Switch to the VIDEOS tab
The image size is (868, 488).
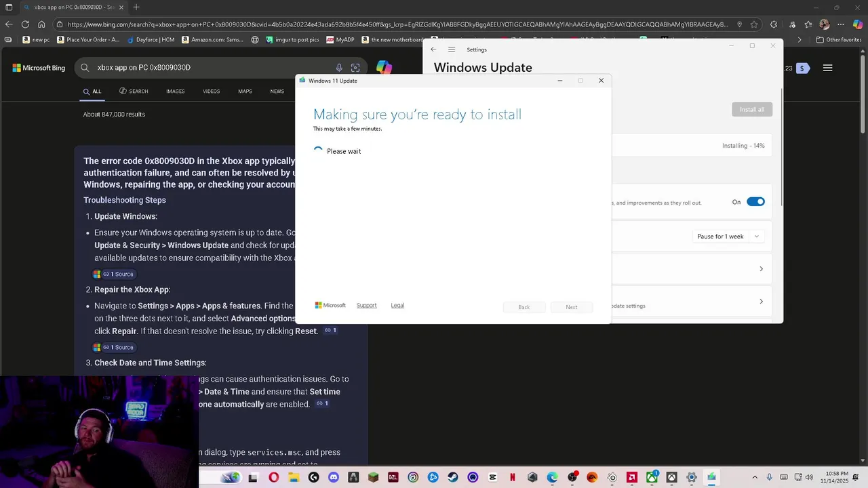(212, 91)
